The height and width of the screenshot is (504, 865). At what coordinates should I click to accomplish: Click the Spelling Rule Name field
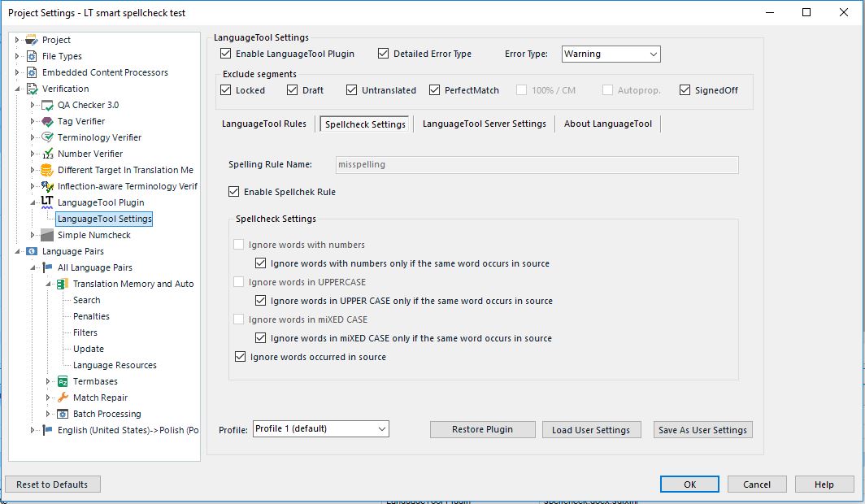click(537, 164)
